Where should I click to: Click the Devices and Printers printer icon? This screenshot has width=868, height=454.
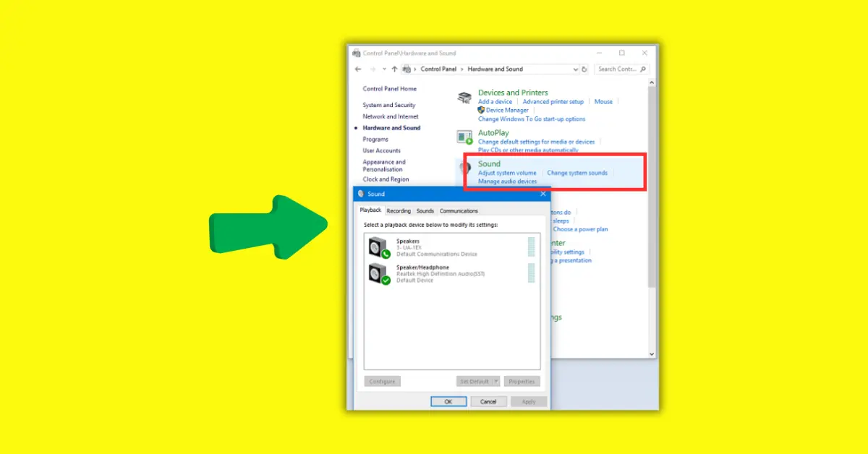464,98
